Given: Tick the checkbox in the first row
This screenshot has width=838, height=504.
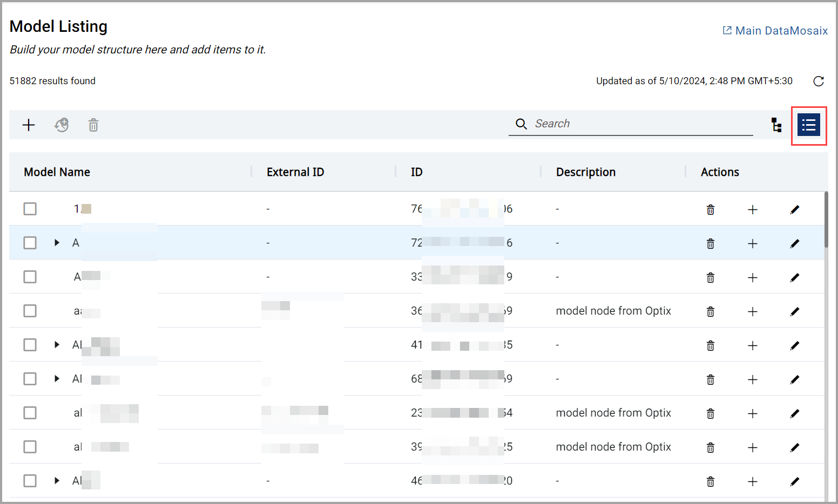Looking at the screenshot, I should [30, 209].
